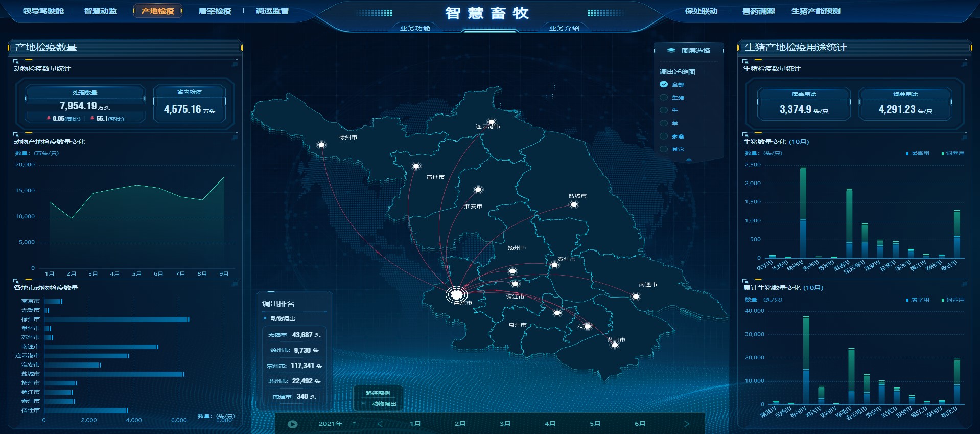Collapse the 图层选择 panel bottom arrow
This screenshot has width=980, height=434.
click(x=688, y=159)
